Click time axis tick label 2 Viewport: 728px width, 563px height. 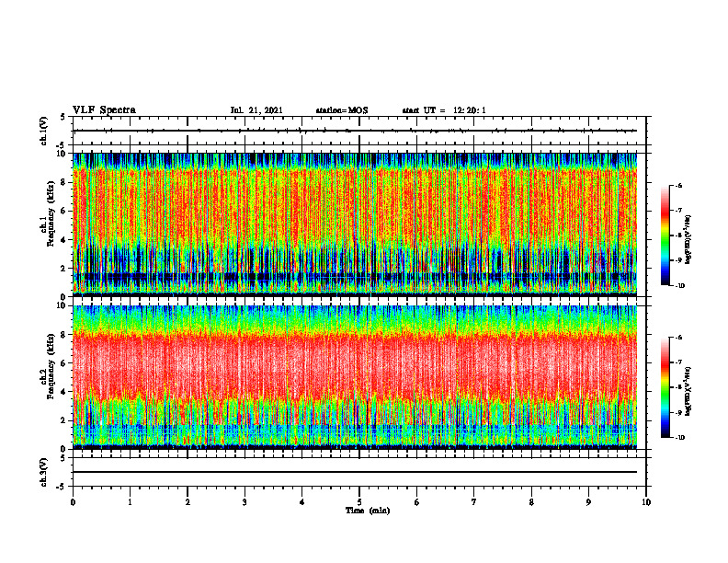[188, 502]
